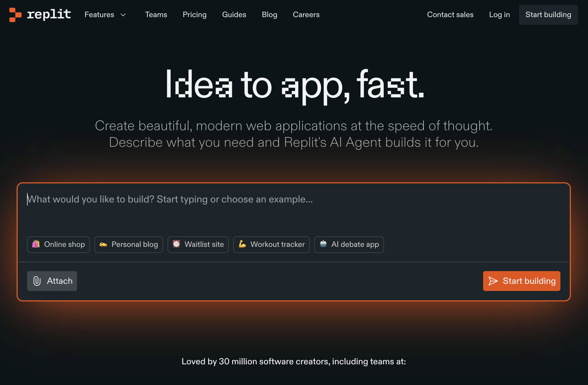Expand the Features dropdown chevron
This screenshot has width=588, height=385.
click(123, 15)
